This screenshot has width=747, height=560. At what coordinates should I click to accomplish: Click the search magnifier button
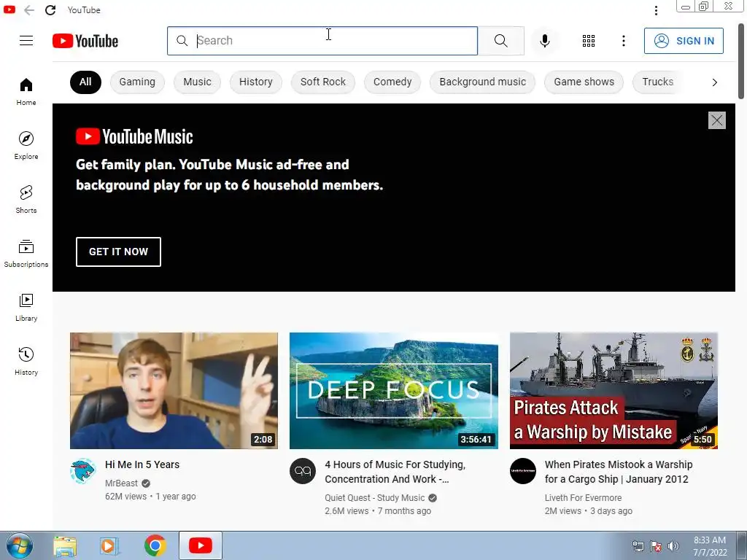[x=500, y=41]
